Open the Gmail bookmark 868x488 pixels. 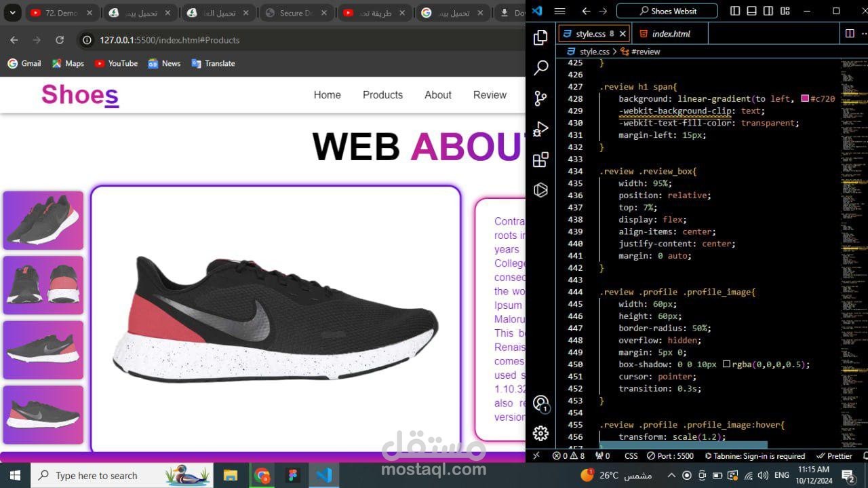pyautogui.click(x=24, y=63)
